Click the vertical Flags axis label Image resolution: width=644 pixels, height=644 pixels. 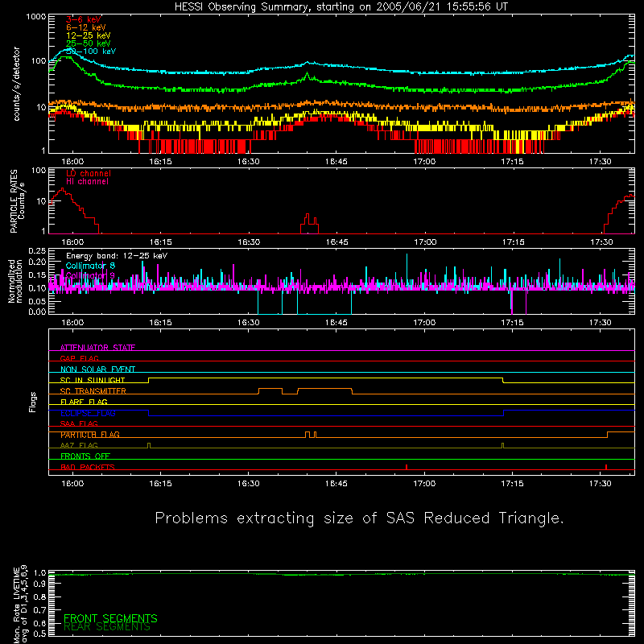click(x=33, y=402)
